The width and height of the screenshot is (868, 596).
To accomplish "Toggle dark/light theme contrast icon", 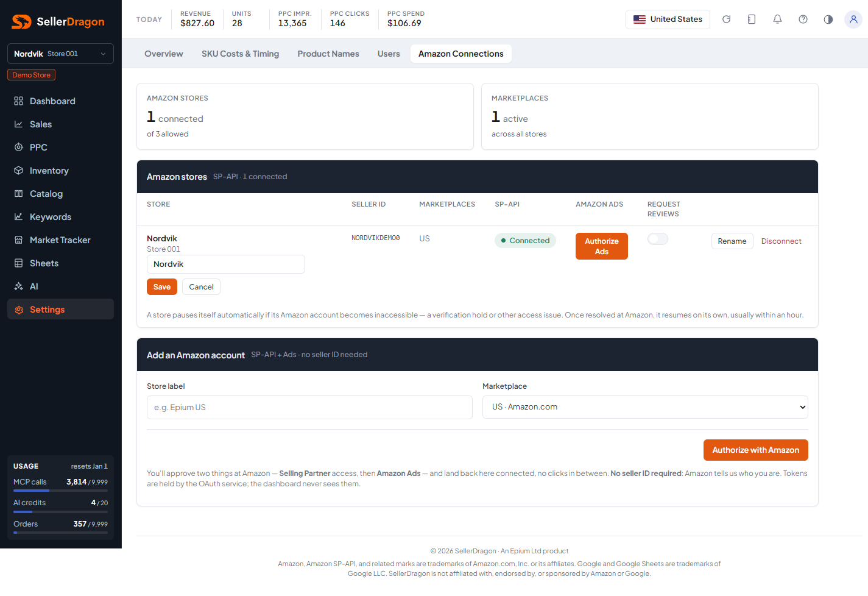I will [x=828, y=20].
